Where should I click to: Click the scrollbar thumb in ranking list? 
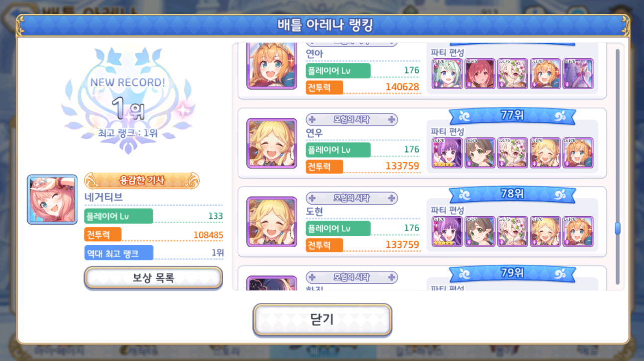click(x=617, y=228)
